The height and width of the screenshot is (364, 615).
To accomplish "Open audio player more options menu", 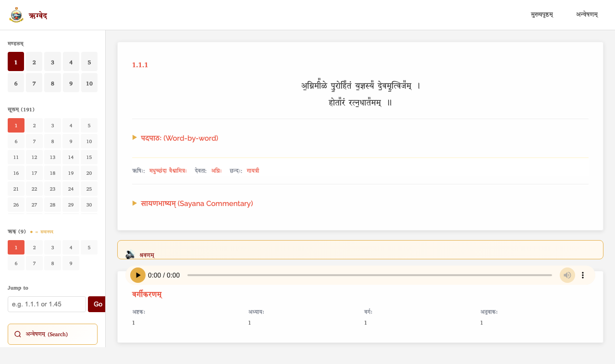I will pyautogui.click(x=583, y=275).
